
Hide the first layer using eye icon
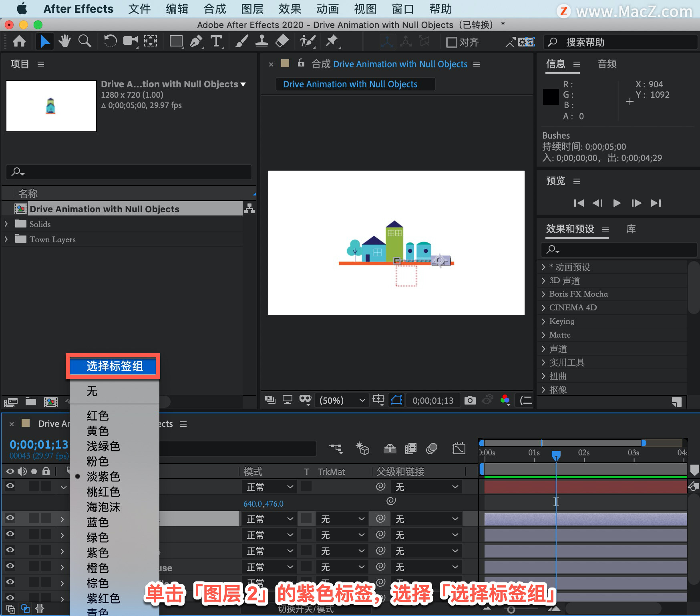tap(10, 486)
